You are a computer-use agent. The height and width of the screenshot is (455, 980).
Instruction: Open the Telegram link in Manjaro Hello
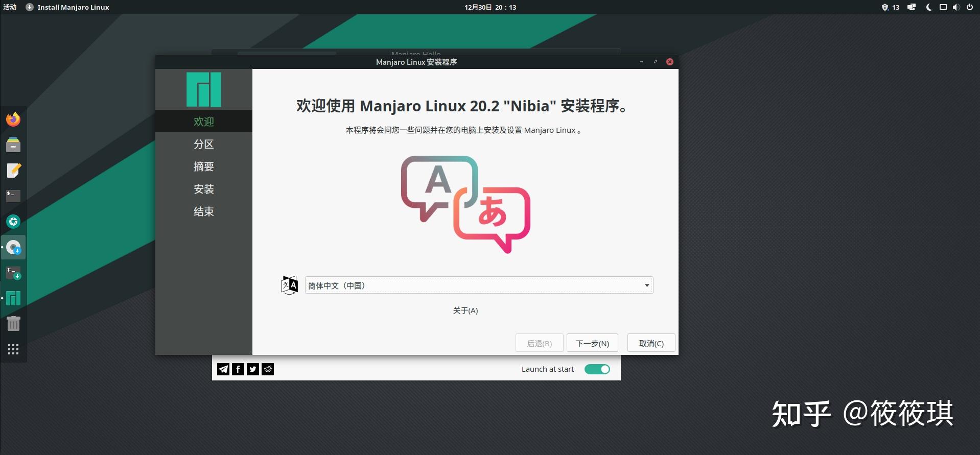[x=223, y=369]
